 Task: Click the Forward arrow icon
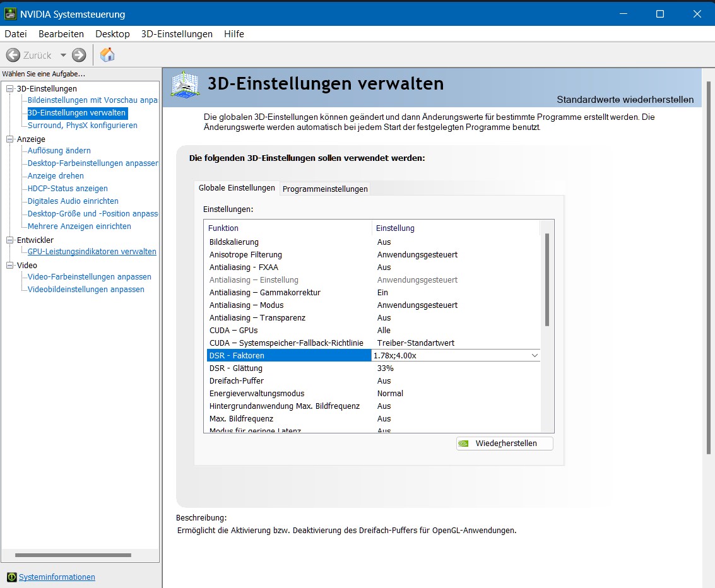[x=79, y=55]
